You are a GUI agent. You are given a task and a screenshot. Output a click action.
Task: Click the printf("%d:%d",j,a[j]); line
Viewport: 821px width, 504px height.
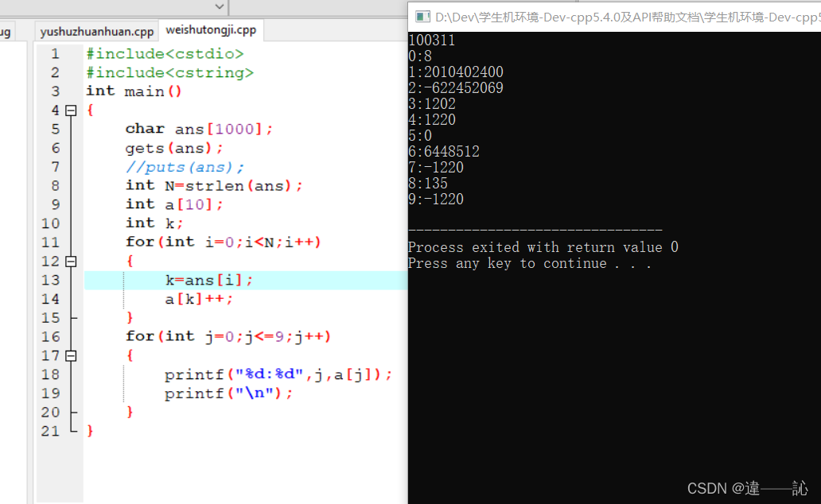pyautogui.click(x=278, y=374)
